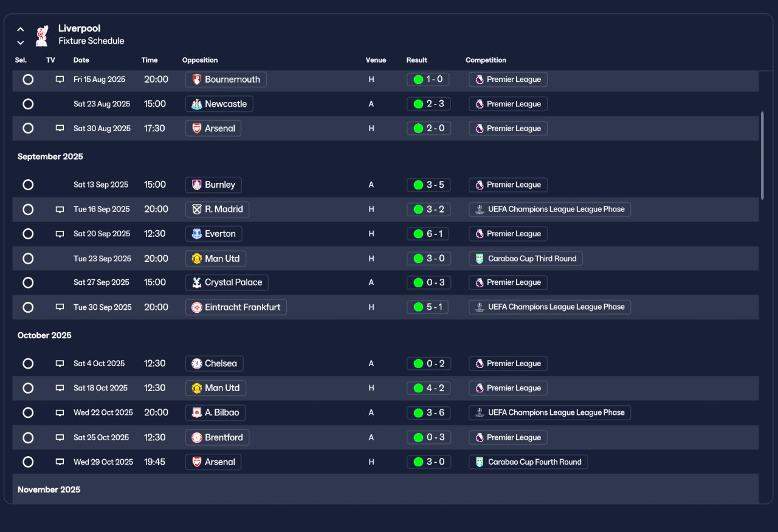Click the September 2025 month heading
The image size is (778, 532).
pyautogui.click(x=50, y=157)
